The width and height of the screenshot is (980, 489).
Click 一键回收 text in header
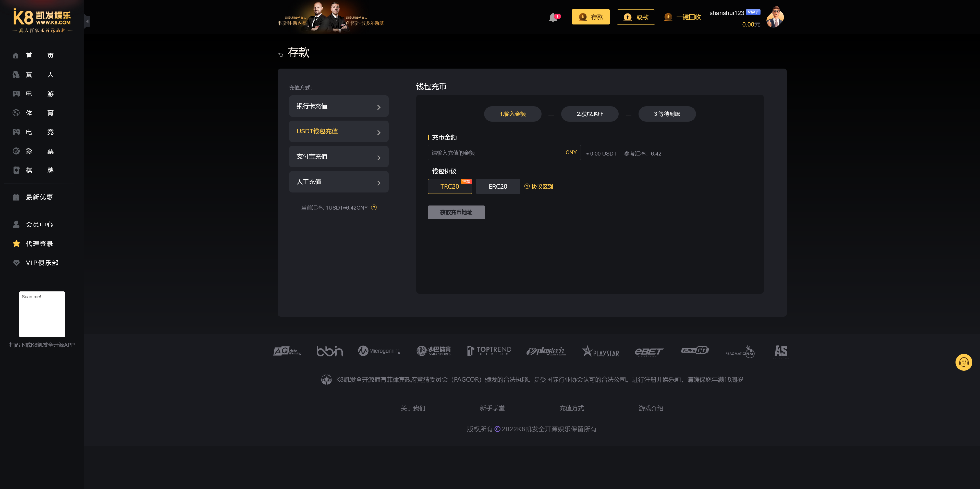pos(689,17)
